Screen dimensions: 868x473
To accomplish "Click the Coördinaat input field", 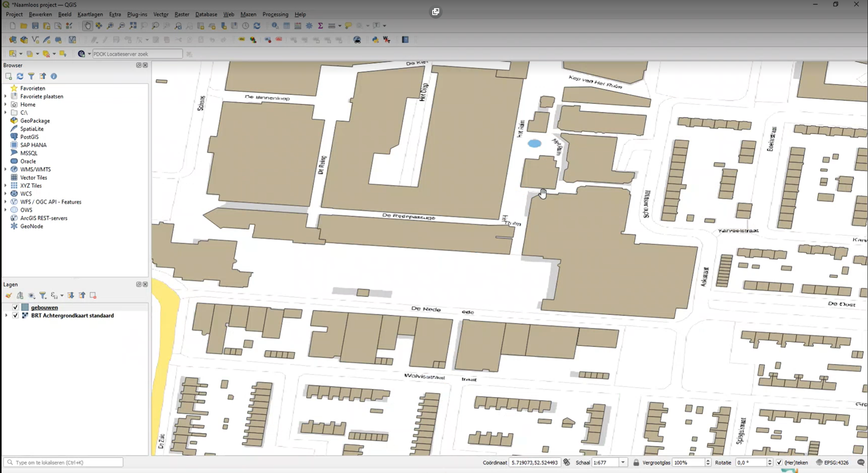I will coord(535,462).
